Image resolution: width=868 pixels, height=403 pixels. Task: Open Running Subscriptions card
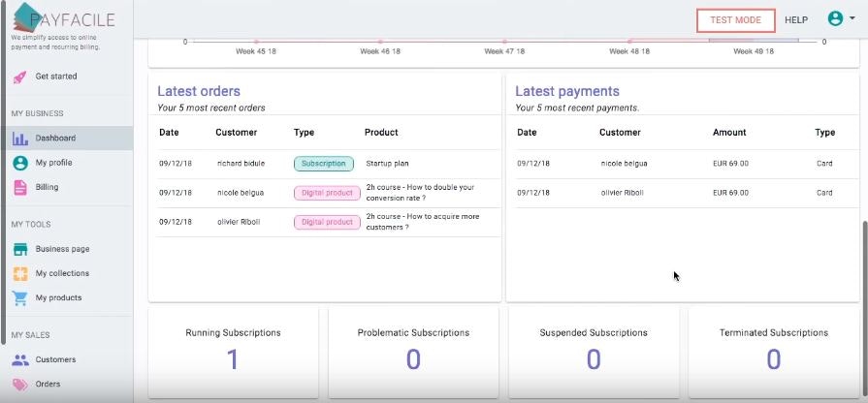pyautogui.click(x=233, y=353)
